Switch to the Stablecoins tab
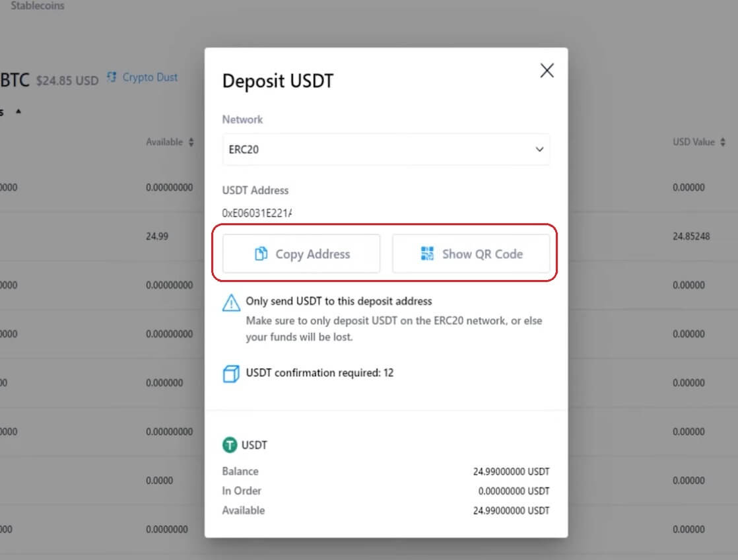Image resolution: width=738 pixels, height=560 pixels. tap(36, 5)
